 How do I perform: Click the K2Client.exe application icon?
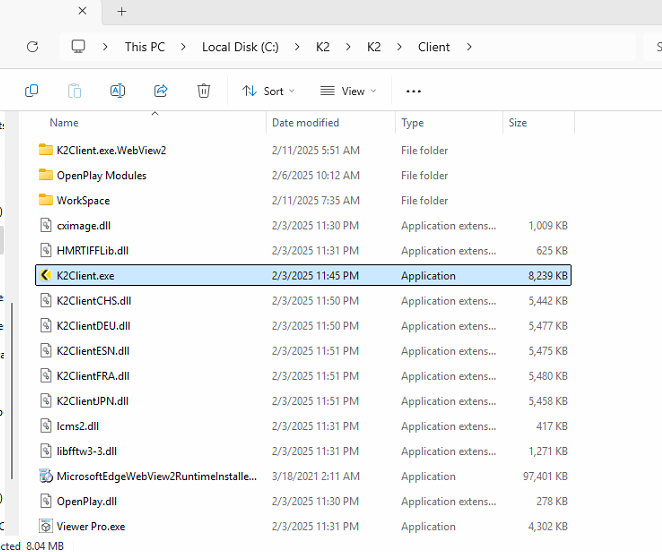[46, 275]
